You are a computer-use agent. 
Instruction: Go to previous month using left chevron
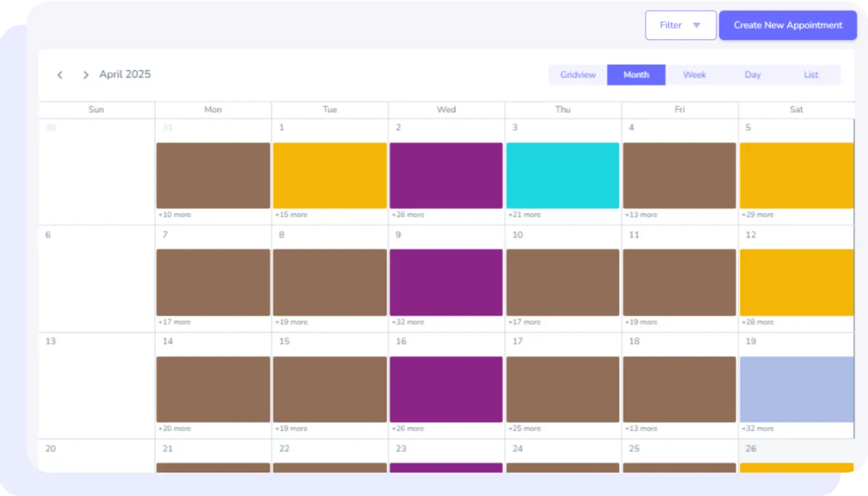60,75
